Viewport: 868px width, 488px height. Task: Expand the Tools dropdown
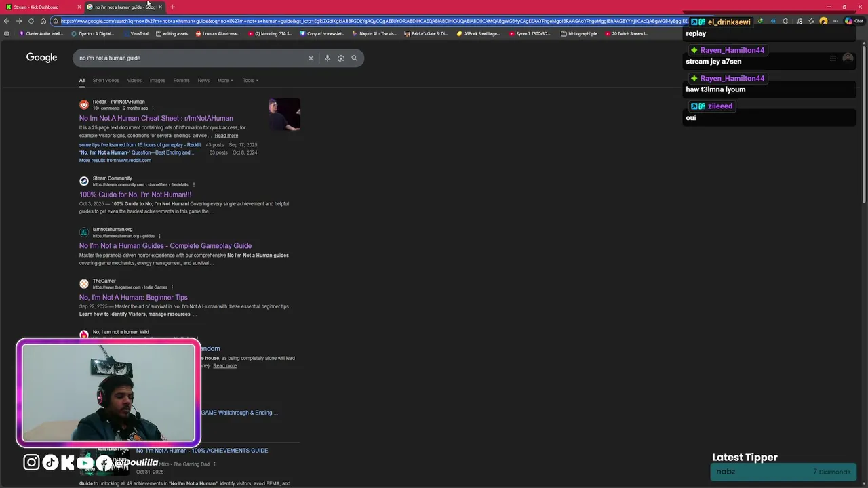[250, 80]
